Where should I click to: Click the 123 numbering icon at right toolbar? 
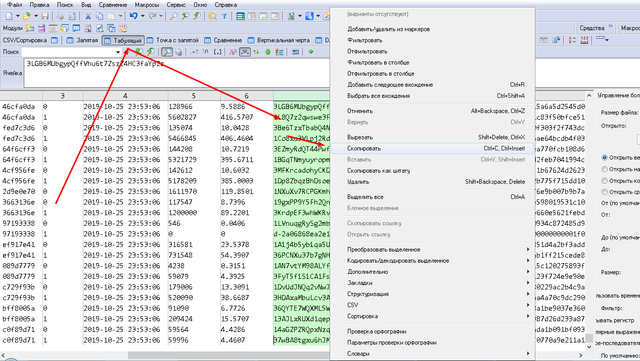(x=584, y=40)
